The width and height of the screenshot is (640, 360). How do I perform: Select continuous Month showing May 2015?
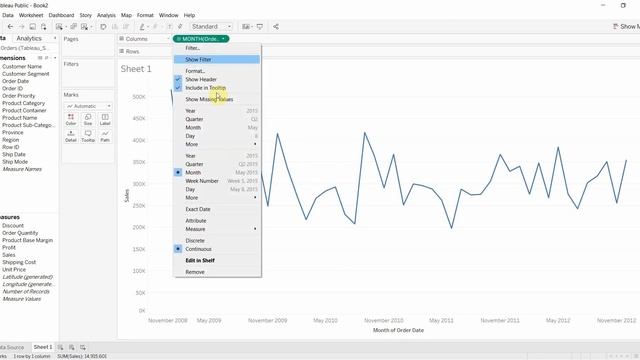coord(217,172)
